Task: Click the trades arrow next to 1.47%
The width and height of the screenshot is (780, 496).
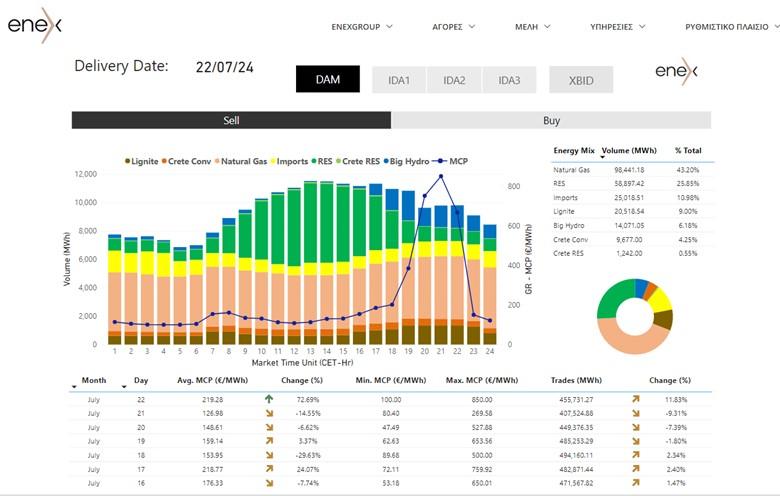Action: (x=636, y=483)
